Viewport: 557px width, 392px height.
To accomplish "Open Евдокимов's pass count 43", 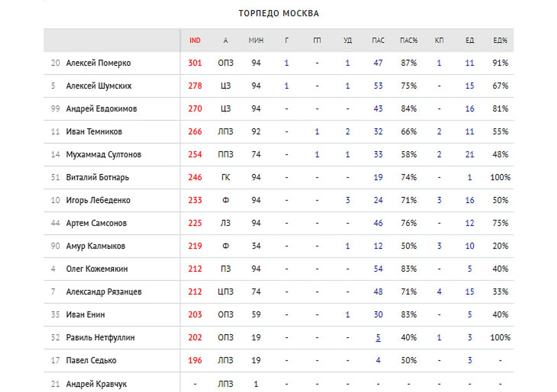I will pyautogui.click(x=378, y=109).
